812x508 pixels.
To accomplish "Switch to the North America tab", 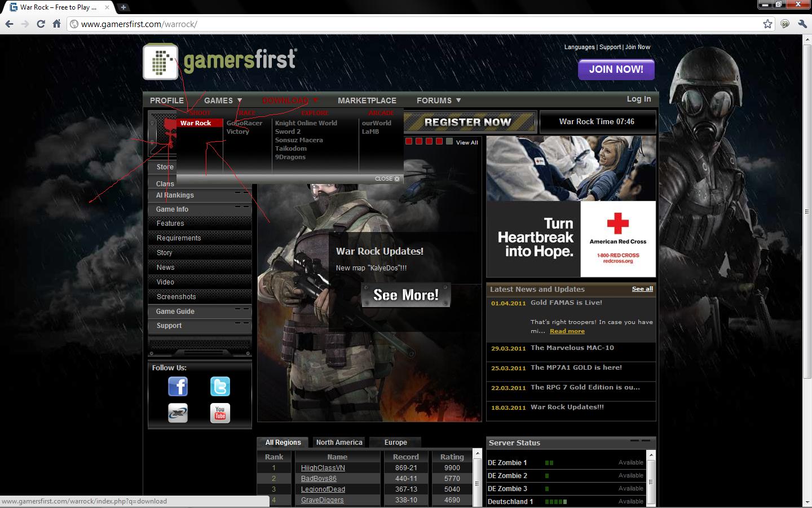I will [x=339, y=443].
